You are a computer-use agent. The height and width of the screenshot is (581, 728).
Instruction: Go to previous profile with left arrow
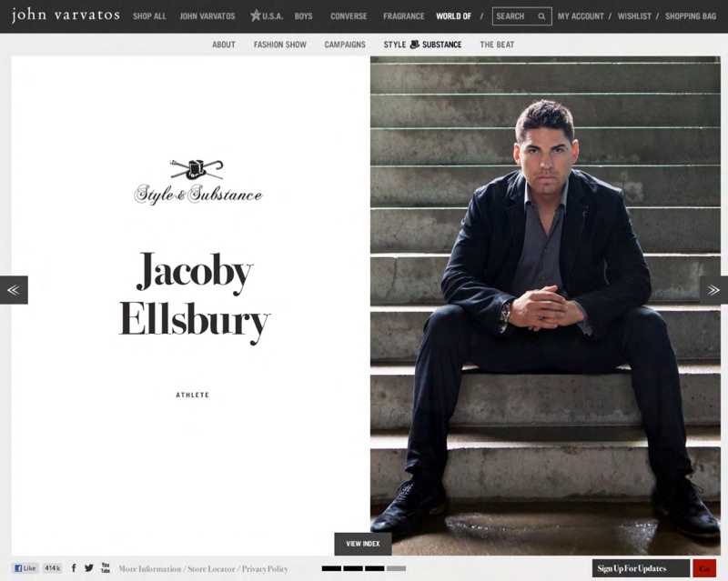(x=14, y=290)
